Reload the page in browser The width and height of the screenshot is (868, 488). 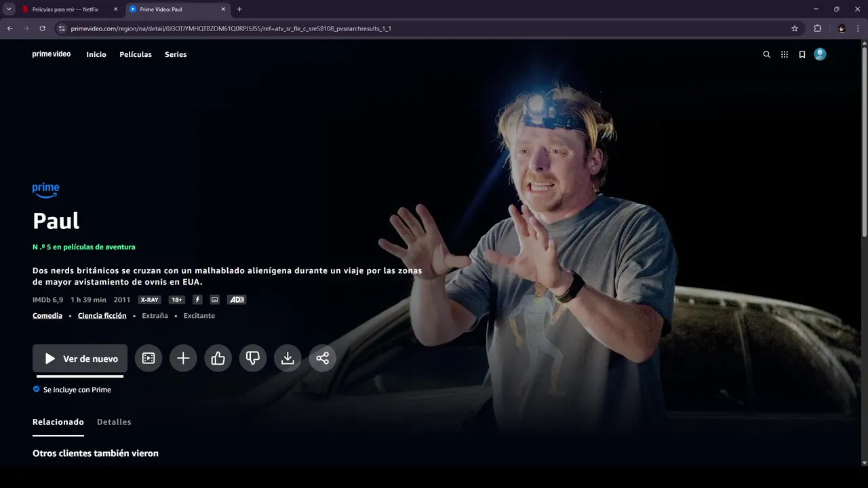[x=42, y=28]
